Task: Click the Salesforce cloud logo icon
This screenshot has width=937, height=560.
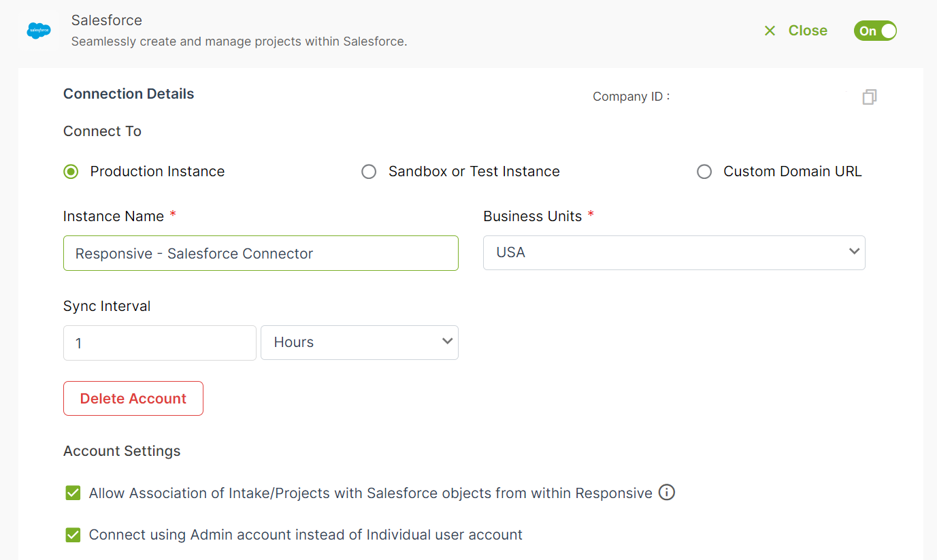Action: (39, 31)
